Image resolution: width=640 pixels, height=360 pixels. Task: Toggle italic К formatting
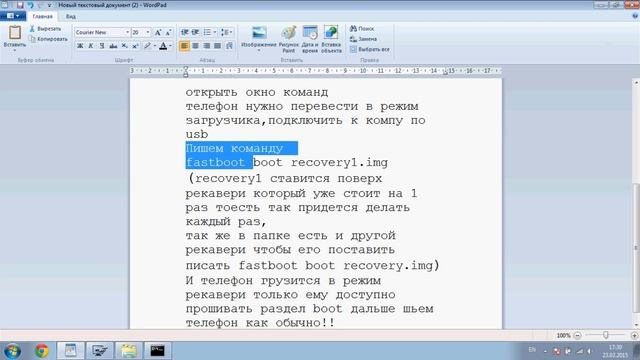91,46
